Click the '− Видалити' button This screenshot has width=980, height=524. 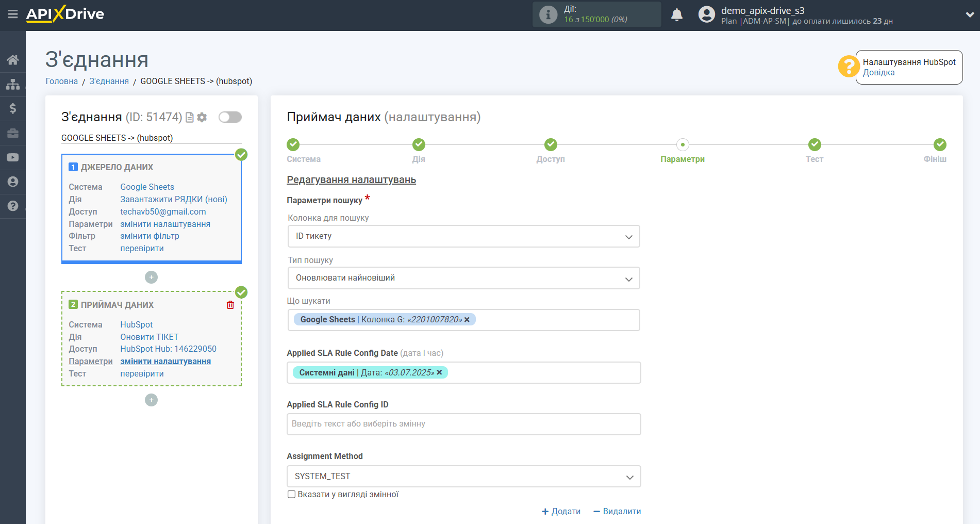click(617, 512)
